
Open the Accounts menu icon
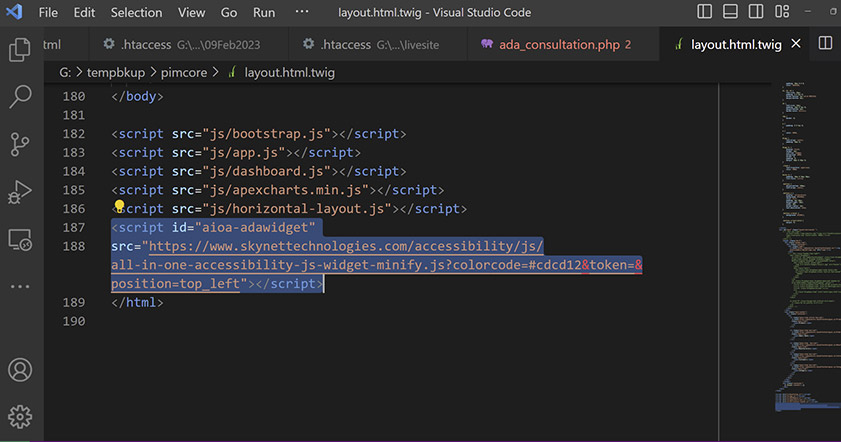tap(20, 370)
